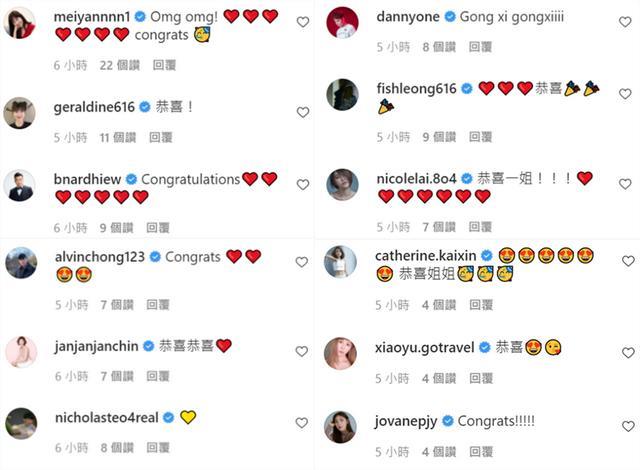This screenshot has width=640, height=470.
Task: Like jovanepjy's Congrats comment
Action: (628, 426)
